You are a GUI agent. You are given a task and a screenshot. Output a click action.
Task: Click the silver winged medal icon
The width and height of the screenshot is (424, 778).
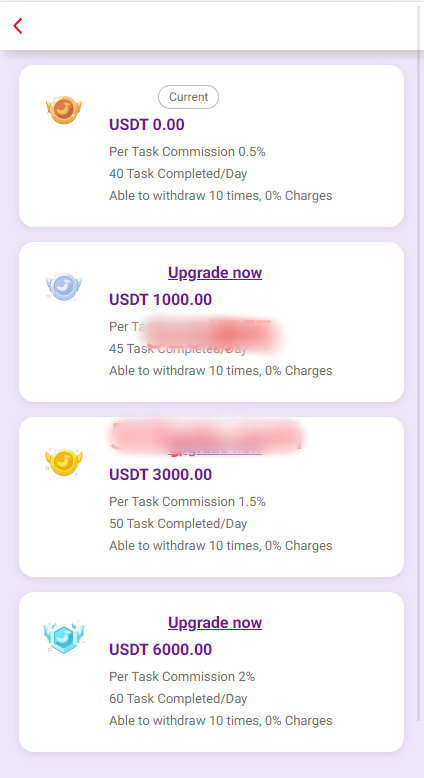click(x=63, y=287)
